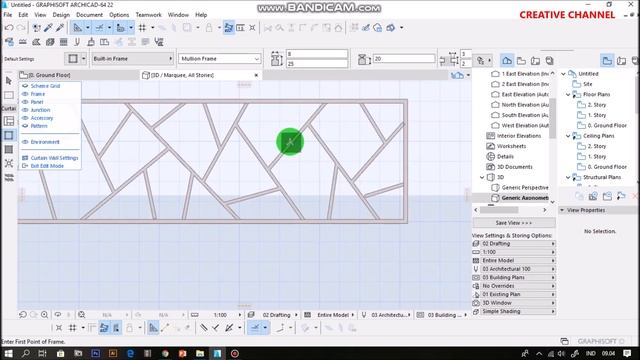Click the Windows Start button

click(8, 353)
